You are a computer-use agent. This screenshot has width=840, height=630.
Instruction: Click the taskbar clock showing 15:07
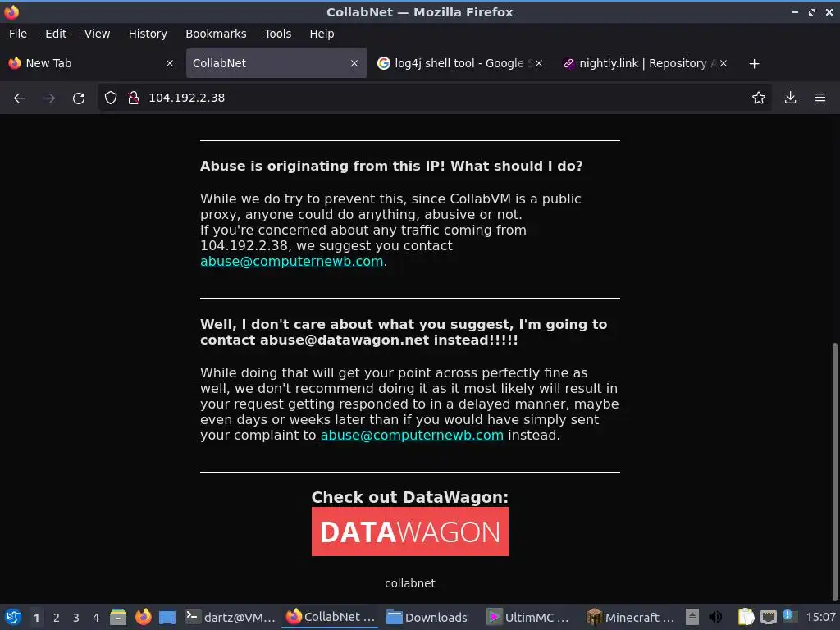coord(820,618)
